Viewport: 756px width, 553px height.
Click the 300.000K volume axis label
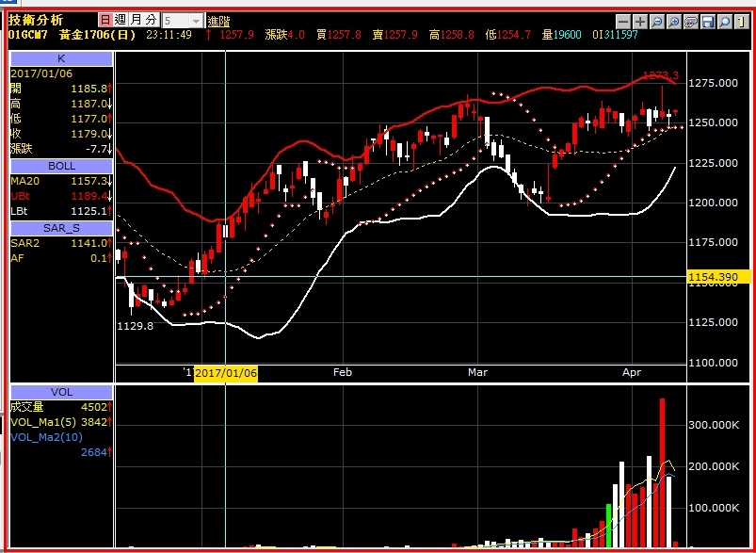coord(716,425)
